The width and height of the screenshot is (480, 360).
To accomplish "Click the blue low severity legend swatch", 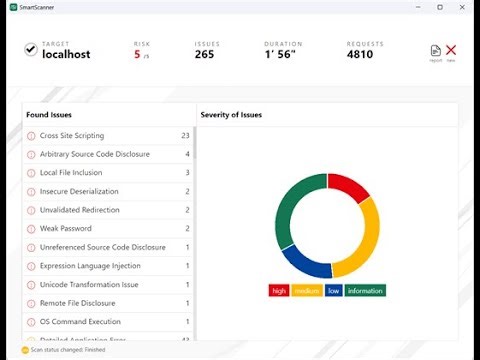I will click(334, 291).
